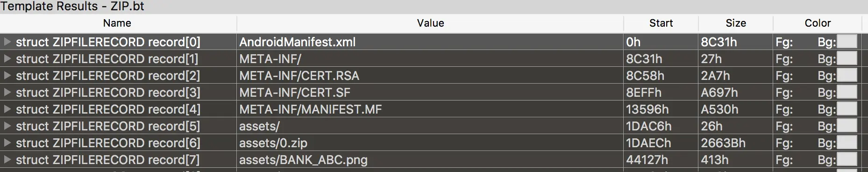Click the Color column header

pos(818,23)
